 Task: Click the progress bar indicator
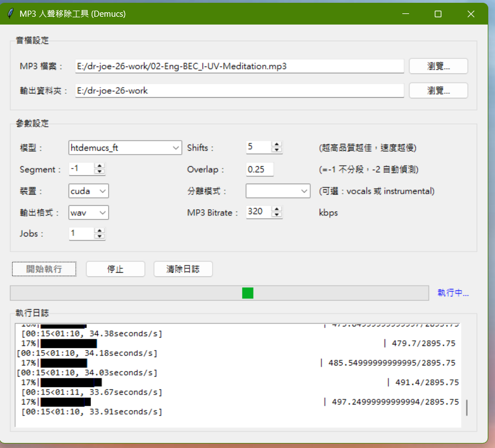click(x=247, y=292)
